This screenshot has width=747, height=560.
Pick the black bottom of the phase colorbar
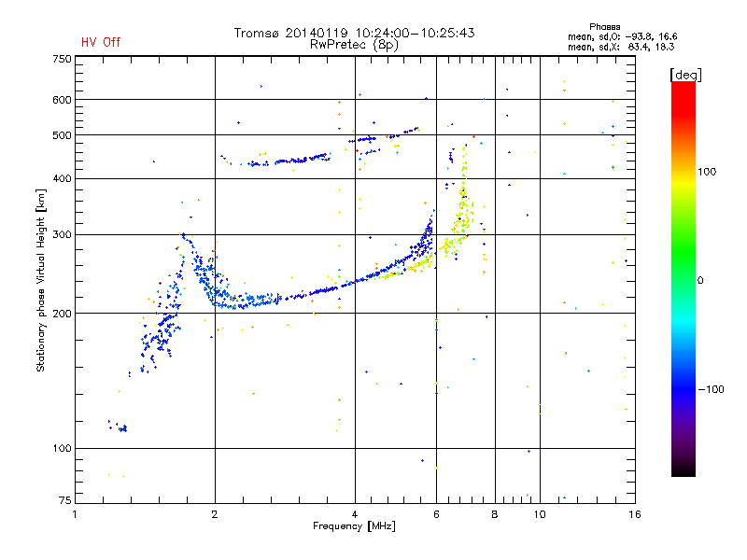tap(684, 469)
